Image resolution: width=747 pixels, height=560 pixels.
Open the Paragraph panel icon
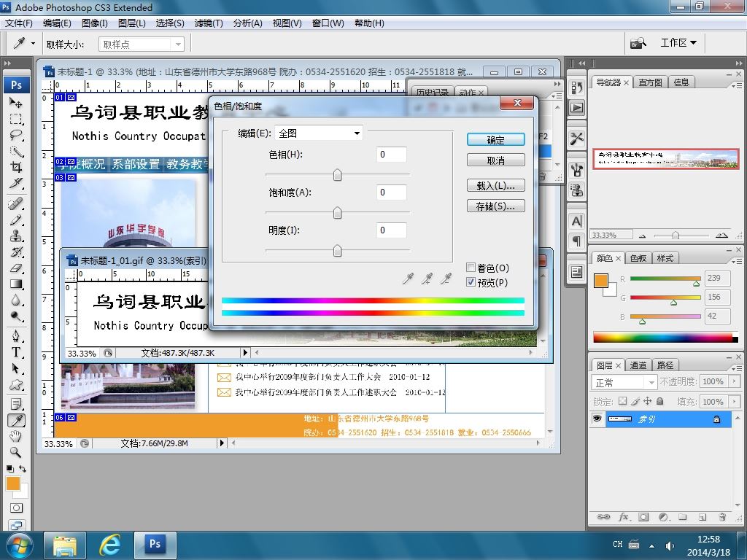coord(576,241)
